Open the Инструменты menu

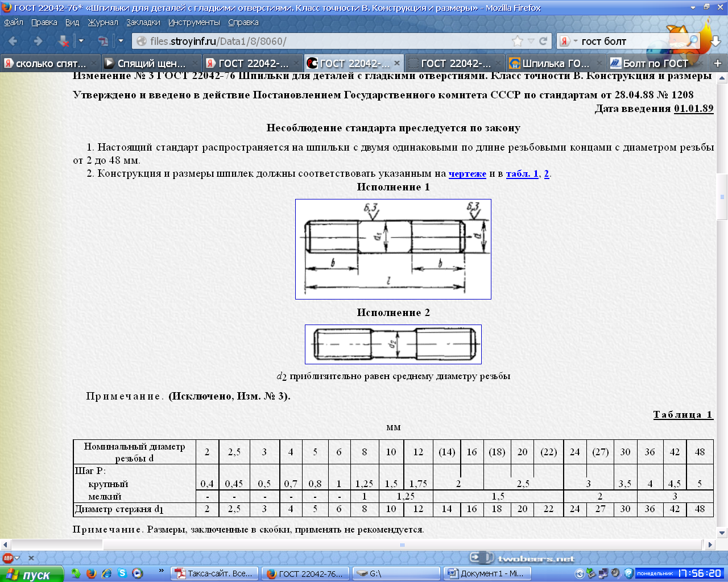[x=194, y=22]
